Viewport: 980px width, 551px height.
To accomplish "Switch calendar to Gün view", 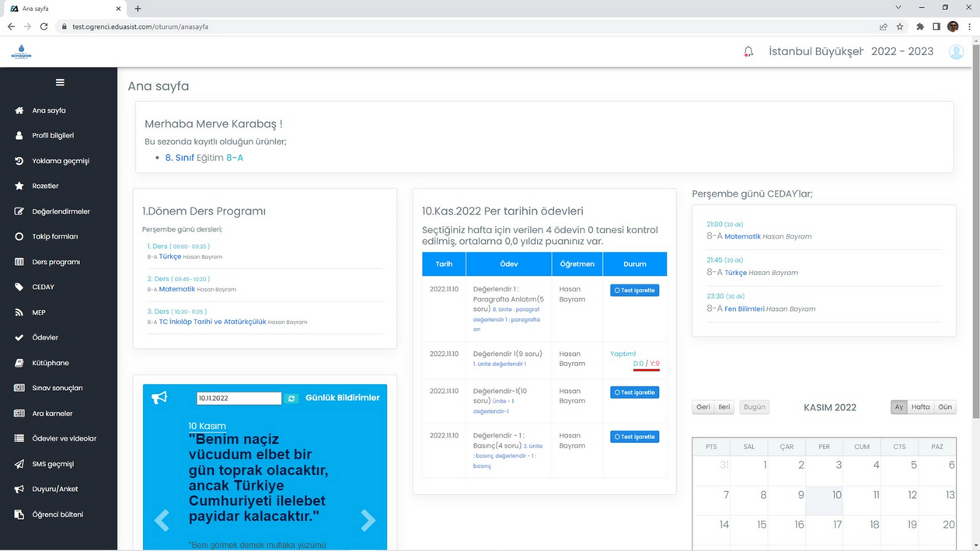I will click(945, 407).
